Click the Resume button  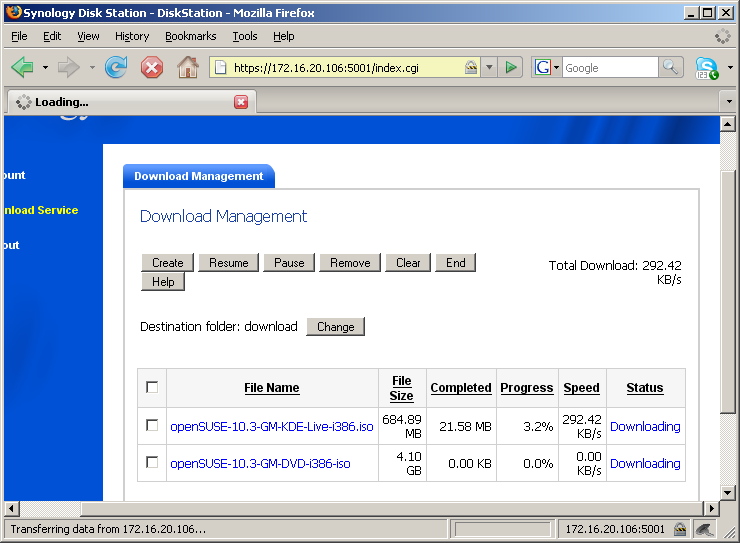pyautogui.click(x=229, y=263)
